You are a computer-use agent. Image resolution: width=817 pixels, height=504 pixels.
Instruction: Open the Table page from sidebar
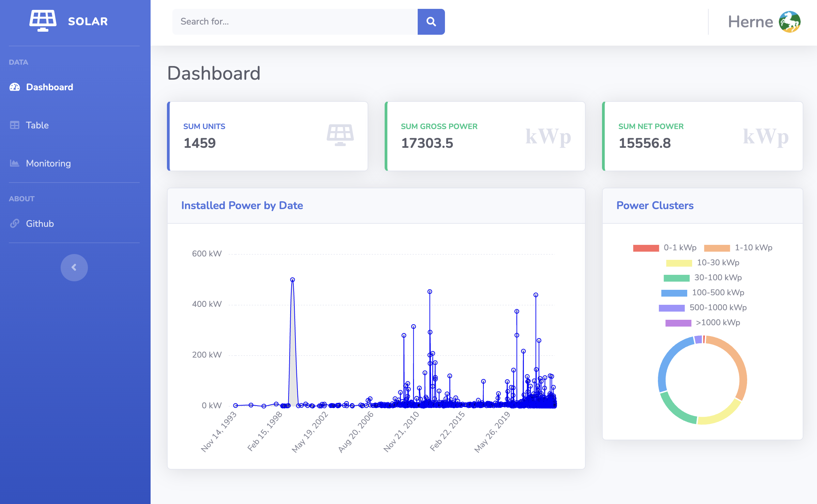(x=37, y=125)
